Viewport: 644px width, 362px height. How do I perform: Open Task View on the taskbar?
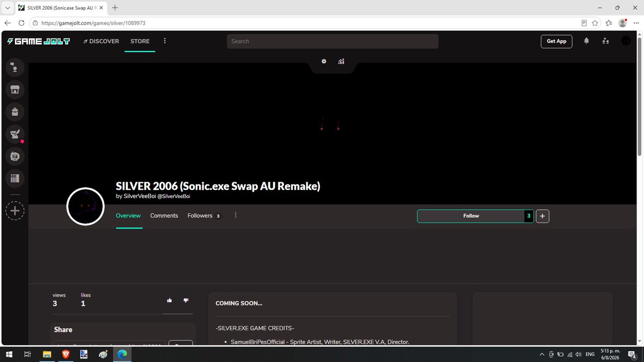(27, 354)
